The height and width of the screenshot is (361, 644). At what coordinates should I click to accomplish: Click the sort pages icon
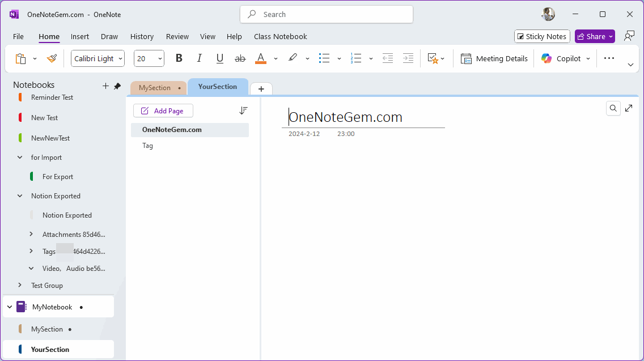click(243, 111)
